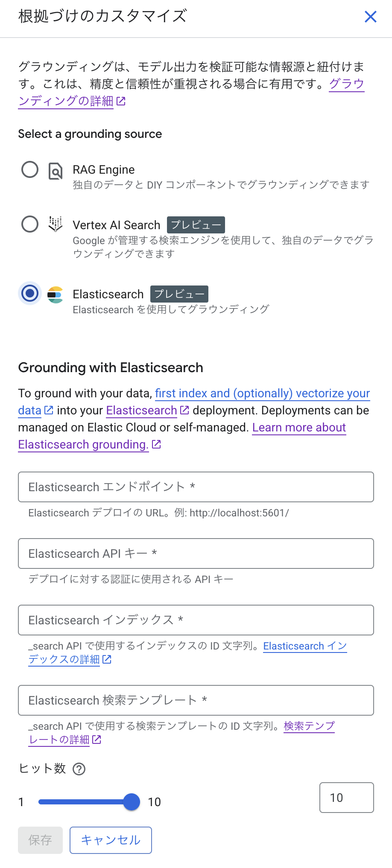This screenshot has width=392, height=868.
Task: Click external link icon next to Elasticsearch link
Action: [184, 410]
